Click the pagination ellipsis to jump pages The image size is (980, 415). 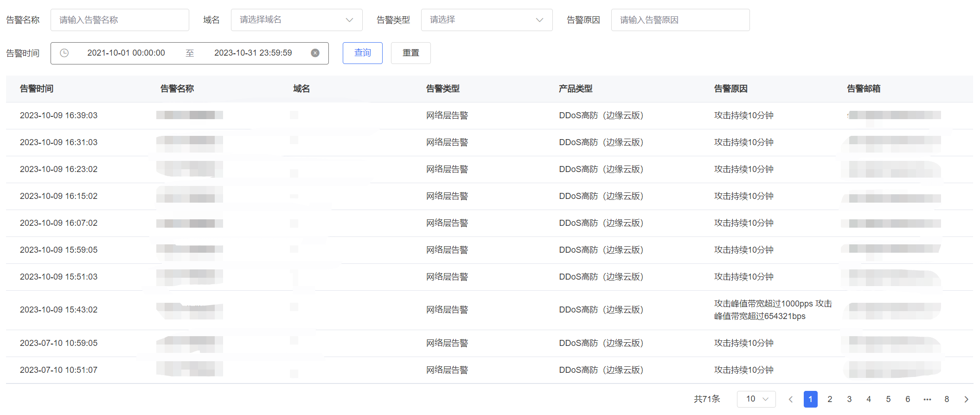tap(927, 399)
